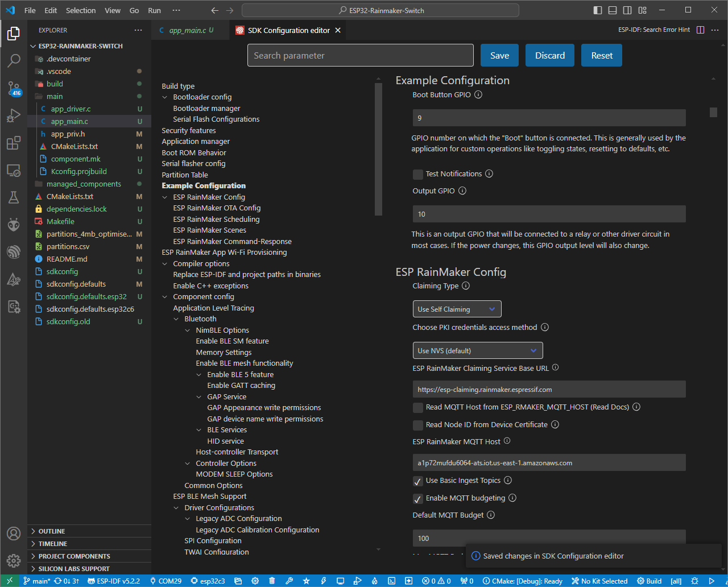Image resolution: width=728 pixels, height=587 pixels.
Task: Click the flash method star icon
Action: (x=306, y=581)
